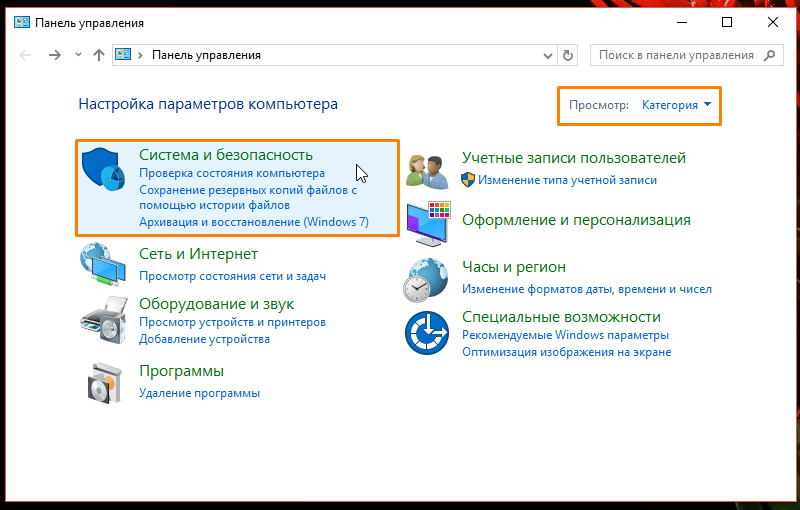Screen dimensions: 800x510
Task: Refresh the Control Panel view
Action: (x=568, y=55)
